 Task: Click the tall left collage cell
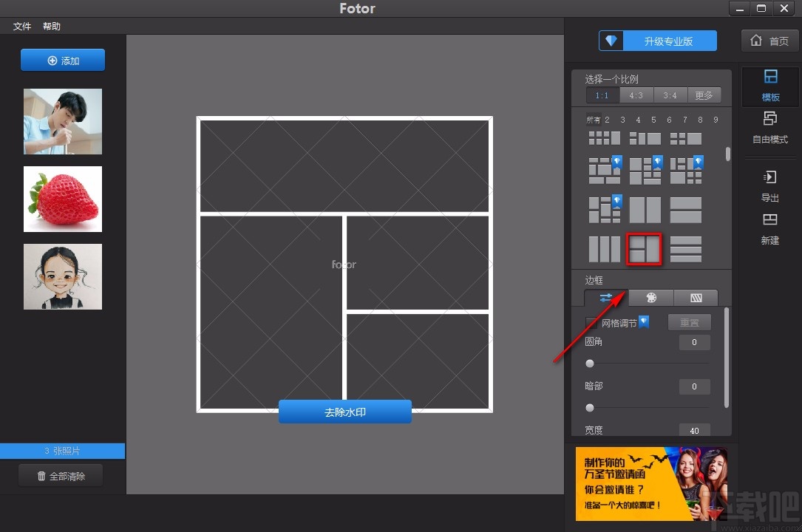click(271, 313)
